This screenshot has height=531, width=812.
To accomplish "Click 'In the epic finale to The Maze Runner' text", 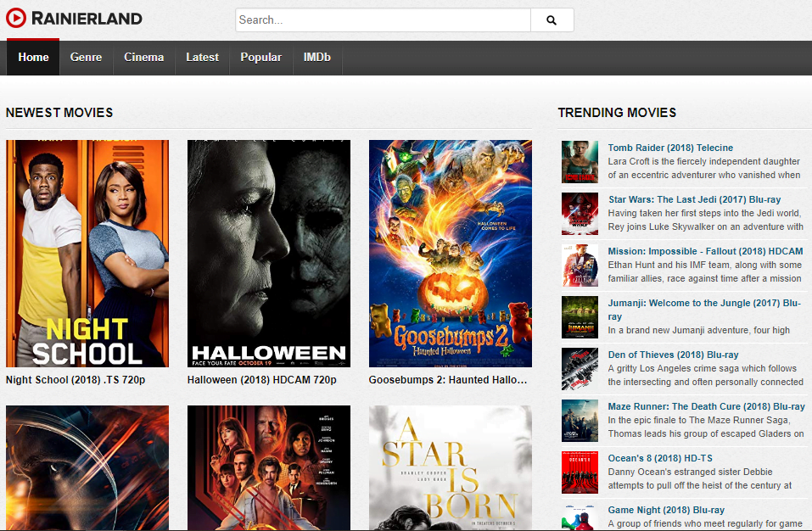I will coord(706,427).
